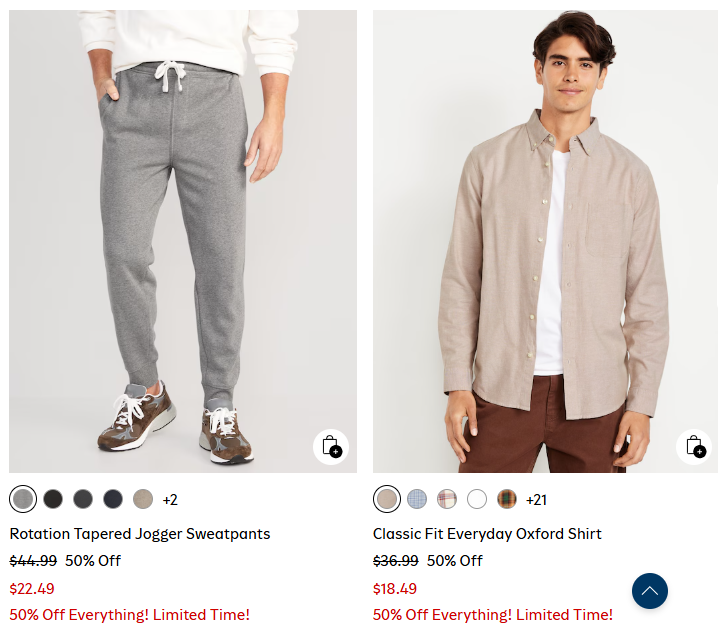
Task: Click sweatpants '50% Off Everything! Limited Time!' promo
Action: (x=130, y=615)
